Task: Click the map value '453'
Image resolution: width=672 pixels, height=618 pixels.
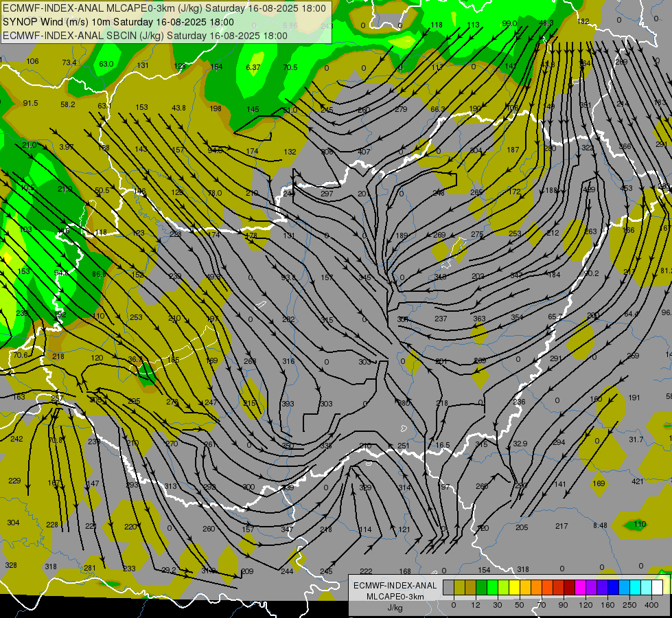Action: [626, 188]
